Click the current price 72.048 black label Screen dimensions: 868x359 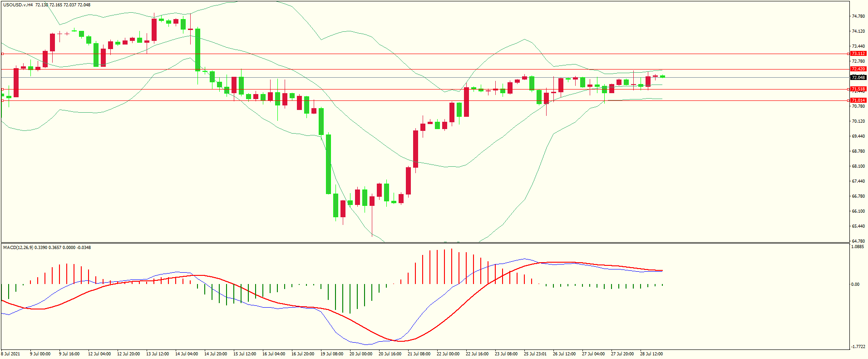[858, 77]
